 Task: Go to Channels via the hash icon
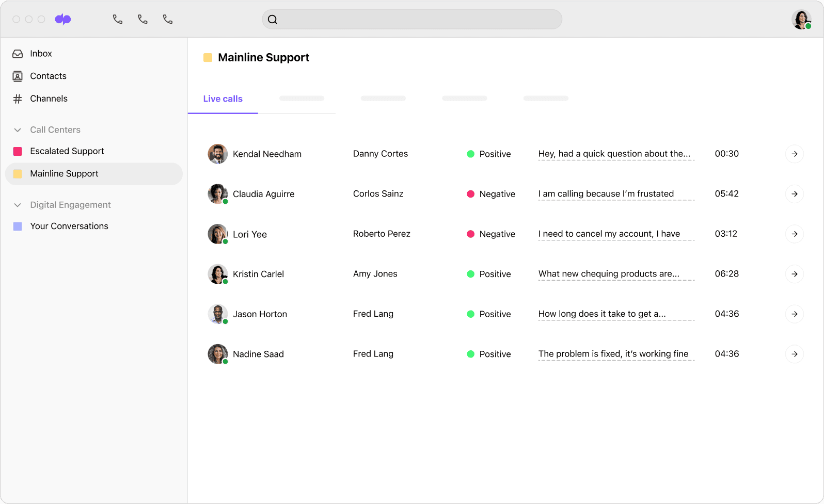coord(18,99)
